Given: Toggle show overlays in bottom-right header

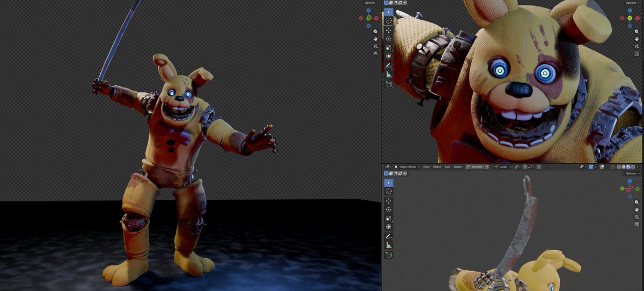Looking at the screenshot, I should tap(602, 167).
